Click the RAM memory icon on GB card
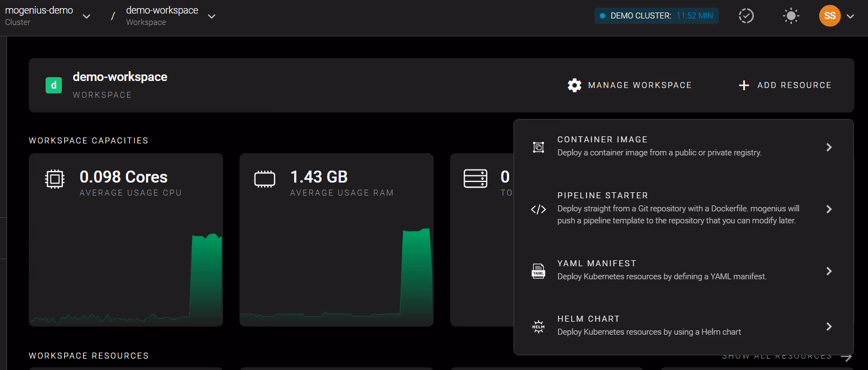 point(265,179)
